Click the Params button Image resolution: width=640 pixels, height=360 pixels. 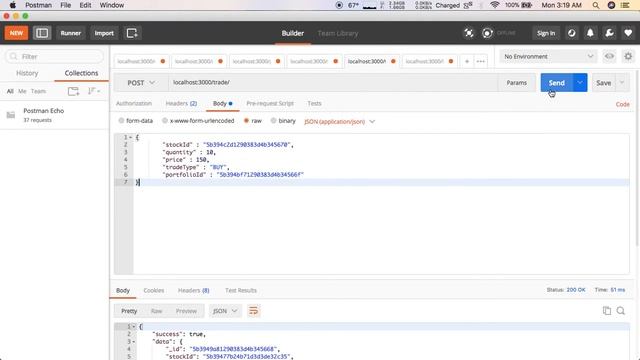[516, 82]
